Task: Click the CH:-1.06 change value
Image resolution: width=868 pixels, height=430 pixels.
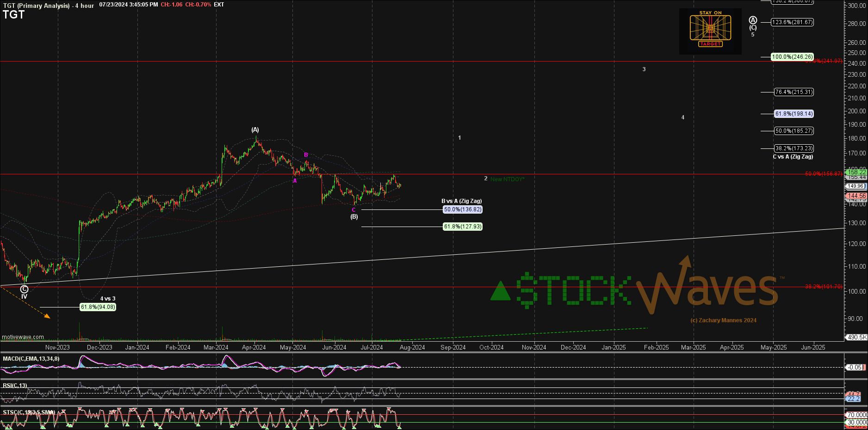Action: (172, 5)
